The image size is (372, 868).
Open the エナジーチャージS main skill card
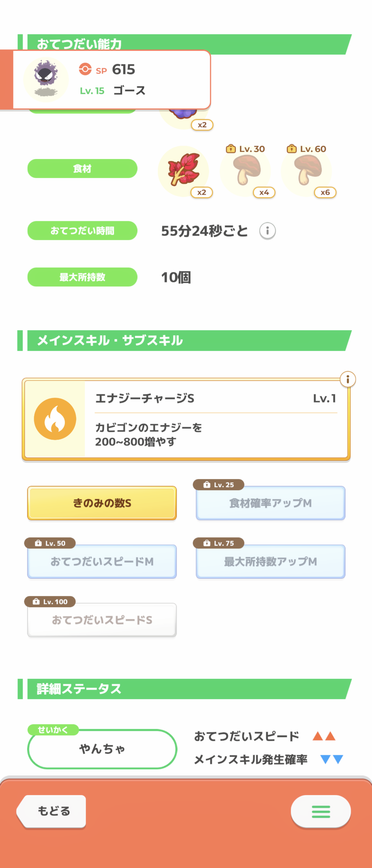pos(216,419)
